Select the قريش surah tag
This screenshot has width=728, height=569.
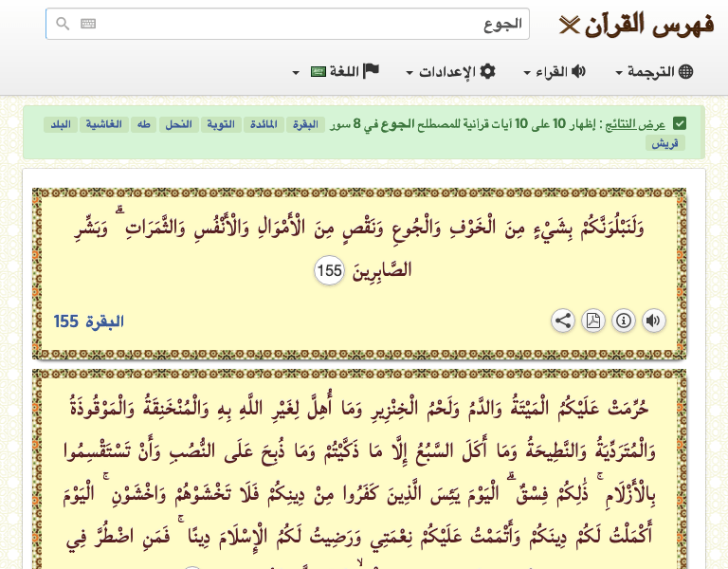[x=664, y=143]
